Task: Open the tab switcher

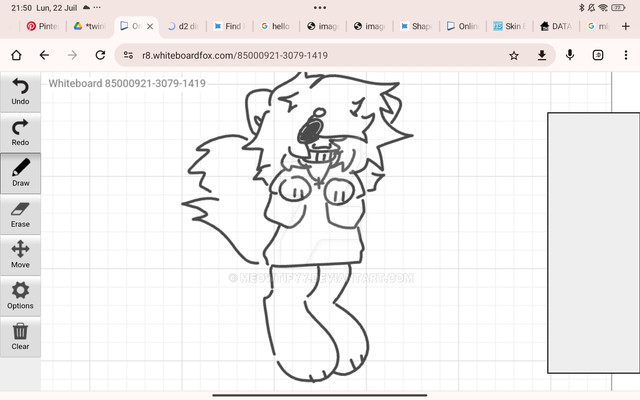Action: pos(598,55)
